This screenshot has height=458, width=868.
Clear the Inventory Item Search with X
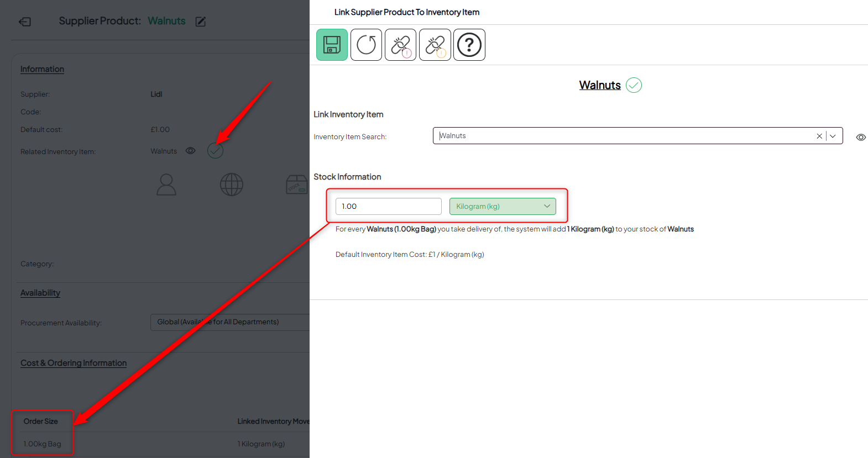pyautogui.click(x=819, y=136)
